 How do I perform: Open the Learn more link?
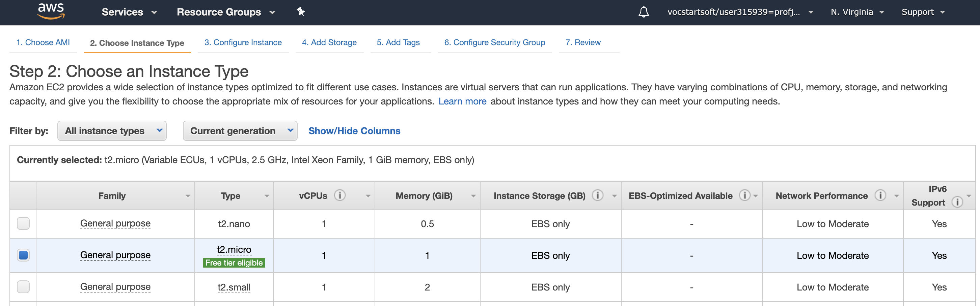[x=462, y=101]
